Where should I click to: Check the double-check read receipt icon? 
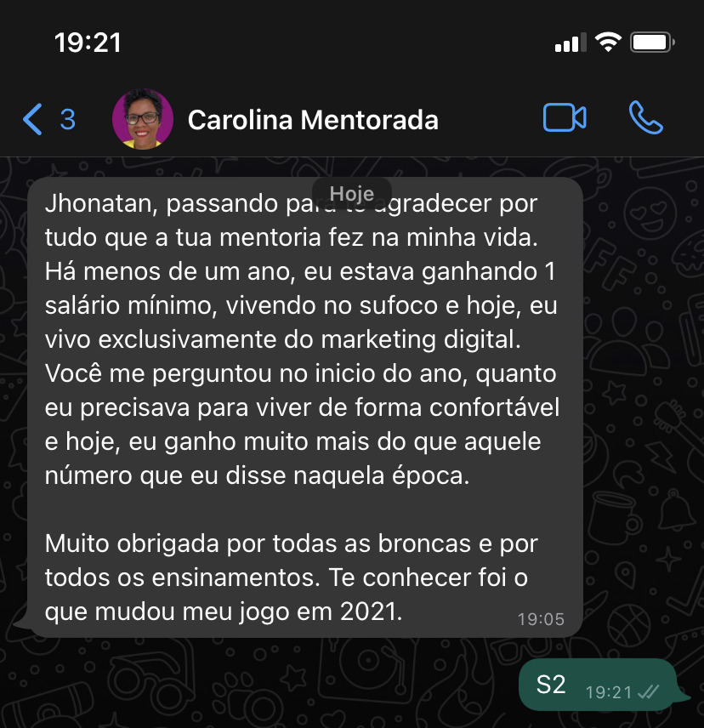point(649,692)
